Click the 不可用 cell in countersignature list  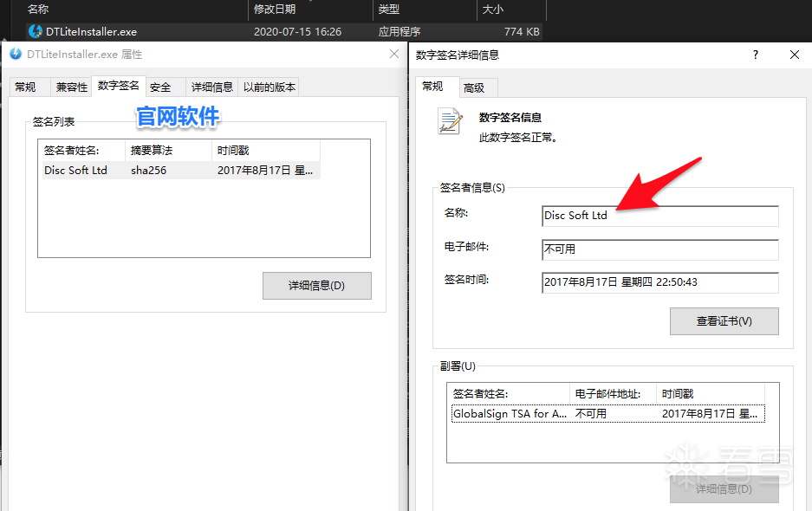pyautogui.click(x=591, y=414)
